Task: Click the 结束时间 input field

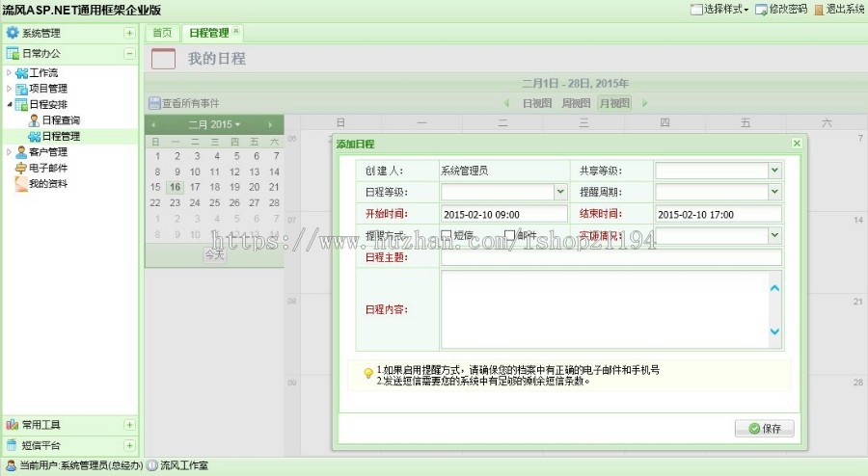Action: click(719, 214)
